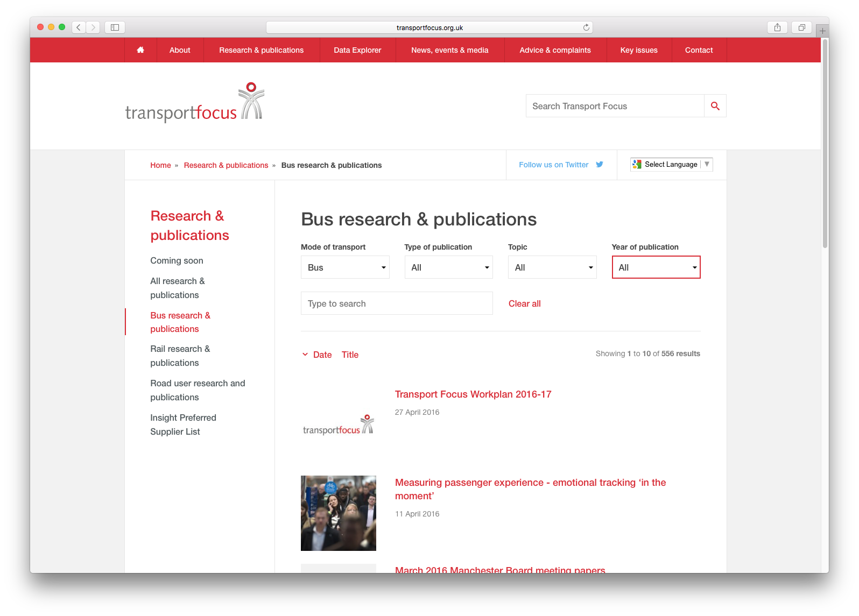Viewport: 859px width, 616px height.
Task: Click the Showing 1 to 10 results text
Action: coord(648,353)
